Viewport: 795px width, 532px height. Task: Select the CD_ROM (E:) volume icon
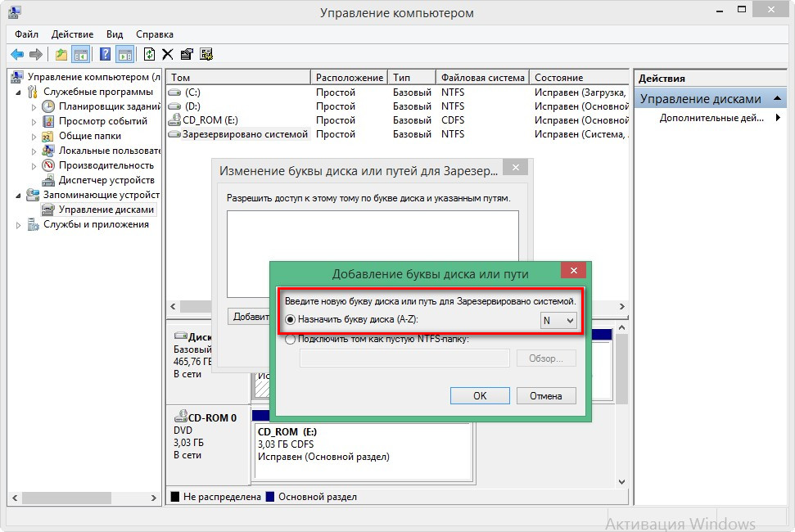(x=174, y=120)
